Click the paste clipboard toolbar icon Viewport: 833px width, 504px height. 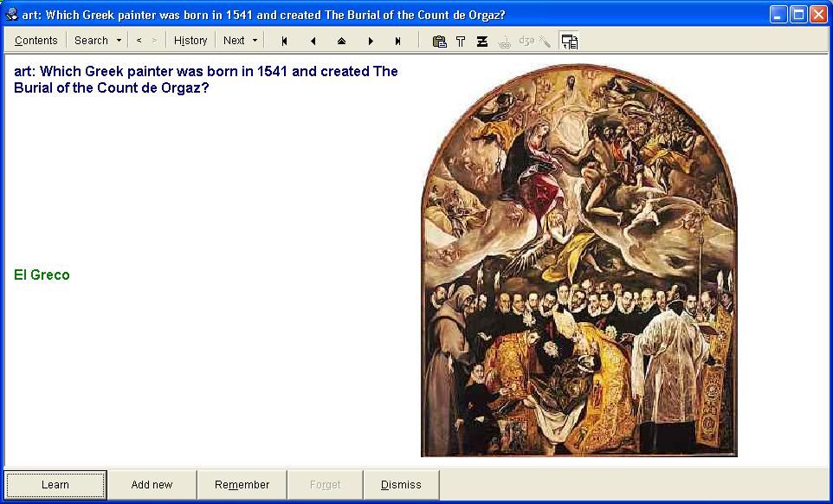439,41
